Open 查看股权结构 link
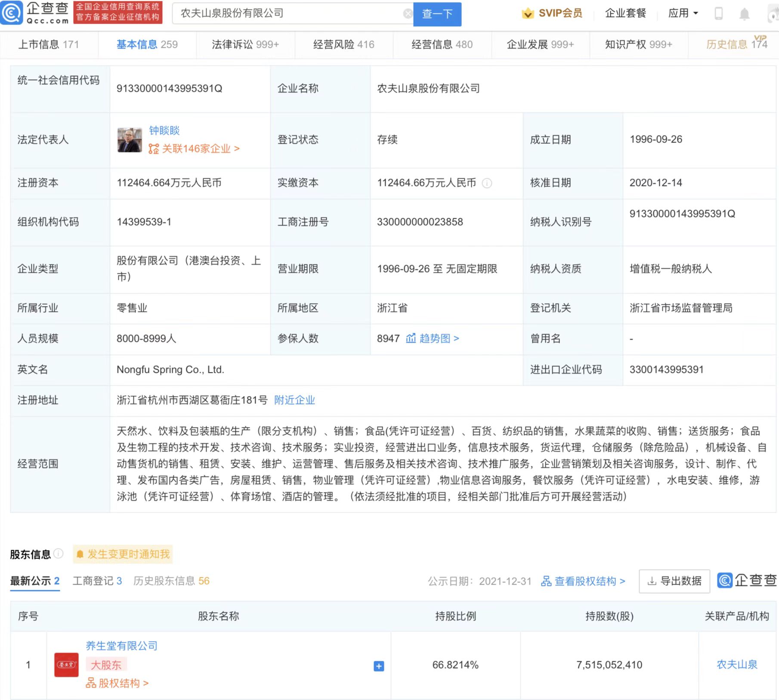Image resolution: width=779 pixels, height=700 pixels. [590, 581]
